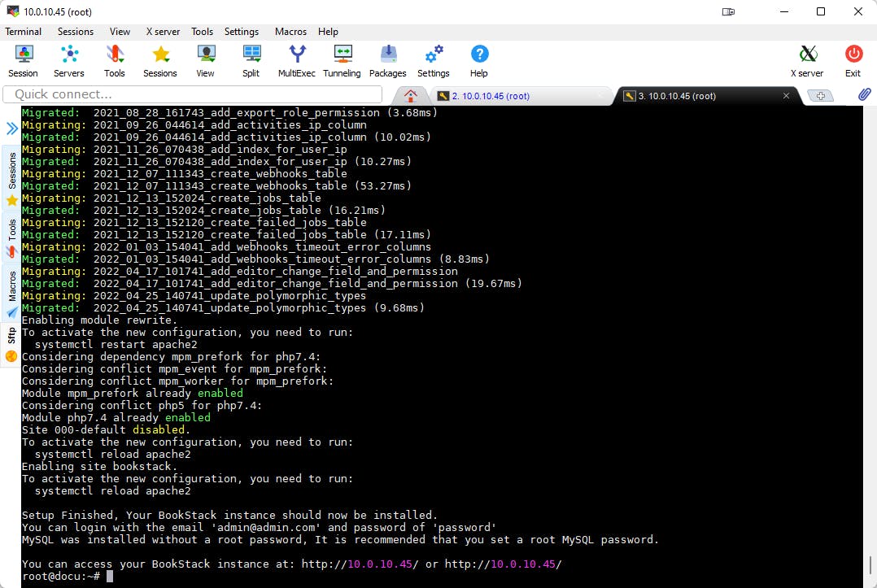Screen dimensions: 877x588
Task: Click the Sessions star toolbar icon
Action: coord(160,61)
